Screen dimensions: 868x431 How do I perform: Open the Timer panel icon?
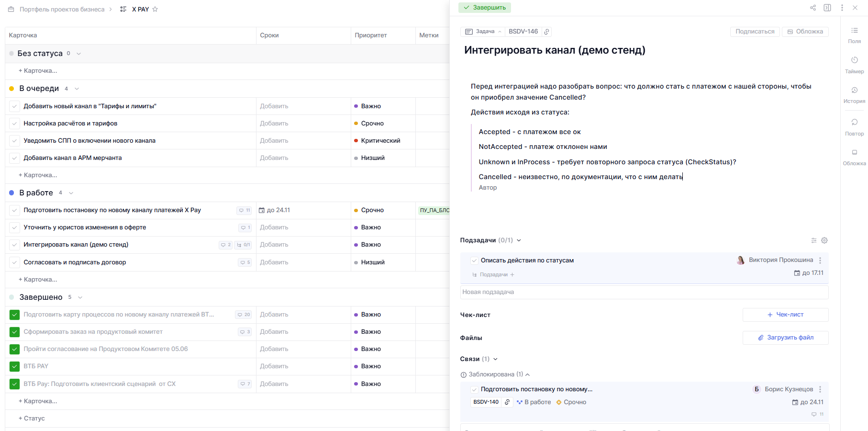click(854, 60)
